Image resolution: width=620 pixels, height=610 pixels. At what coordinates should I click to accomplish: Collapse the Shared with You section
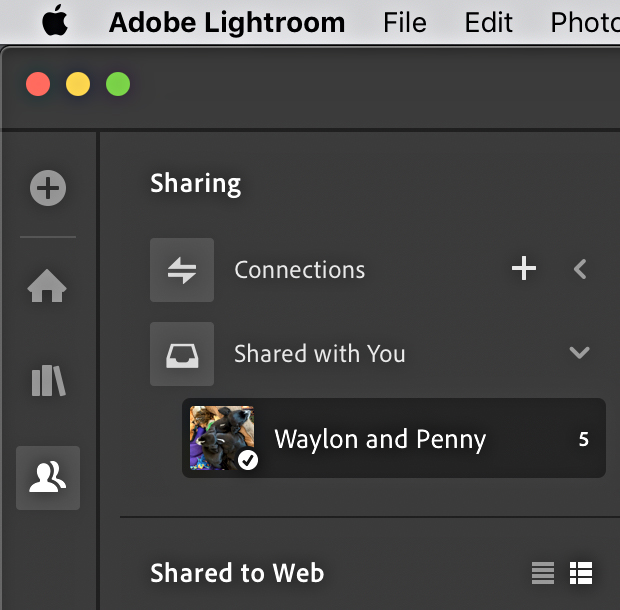(x=580, y=352)
